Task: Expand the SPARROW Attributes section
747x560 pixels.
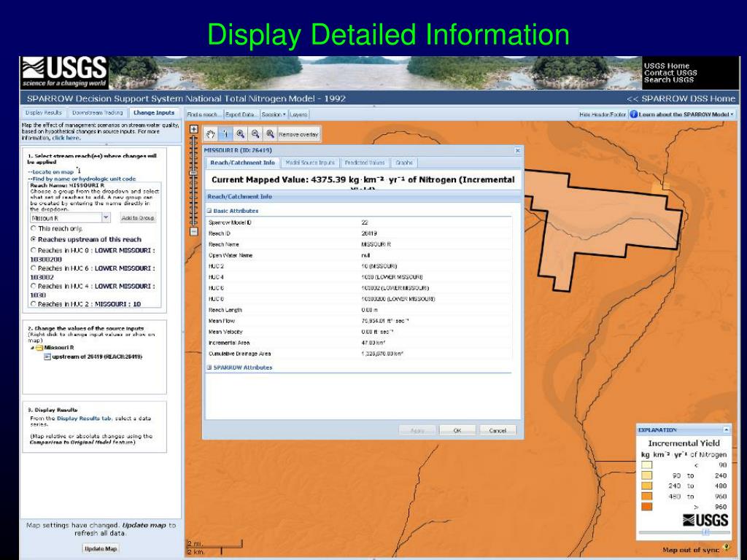Action: (x=209, y=367)
